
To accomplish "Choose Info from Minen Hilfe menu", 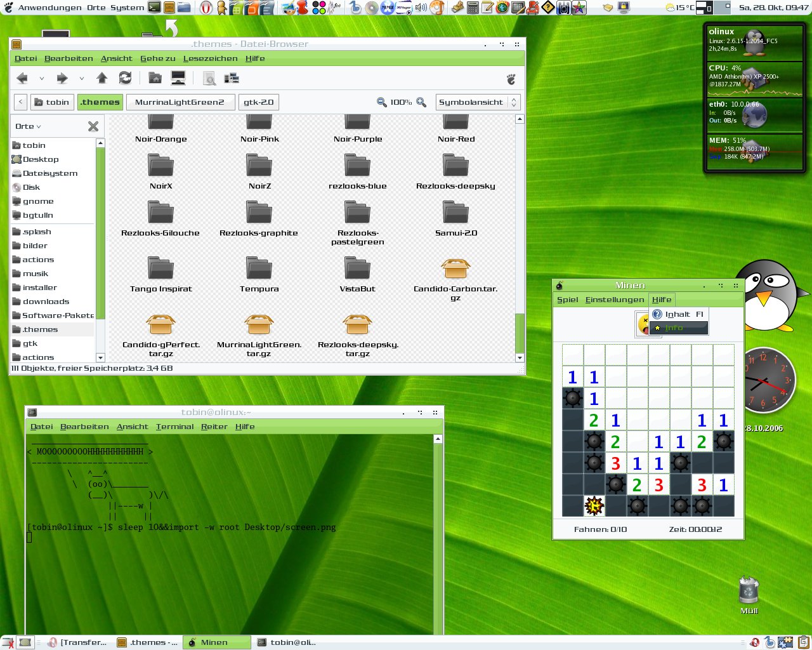I will (x=679, y=328).
